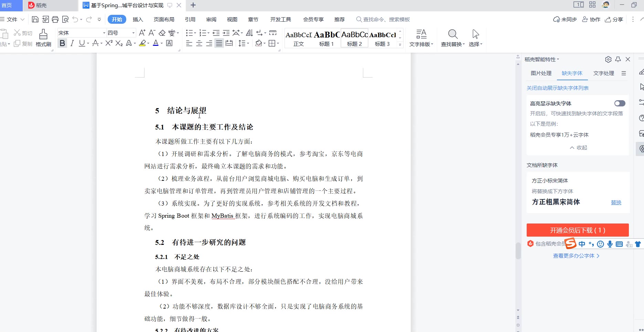The image size is (644, 332).
Task: Select the Format Painter (格式刷) tool
Action: pos(43,38)
